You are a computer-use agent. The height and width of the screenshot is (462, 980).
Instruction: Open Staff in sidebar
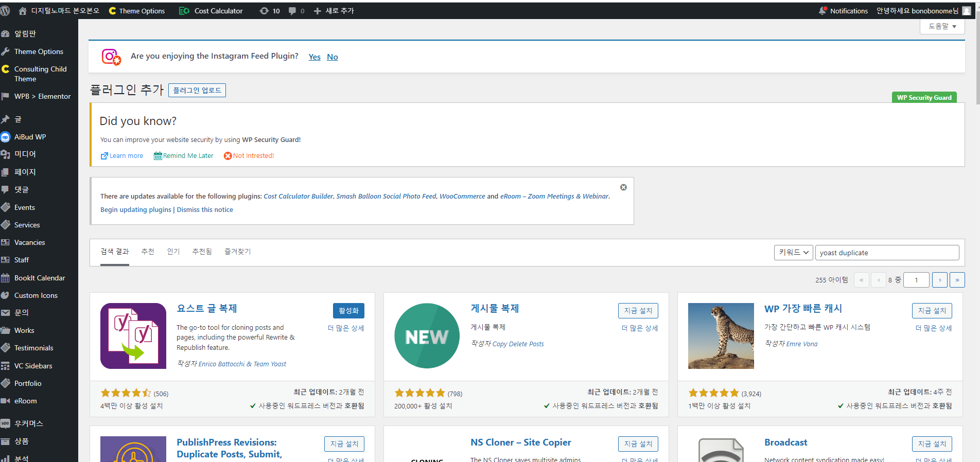click(x=22, y=260)
